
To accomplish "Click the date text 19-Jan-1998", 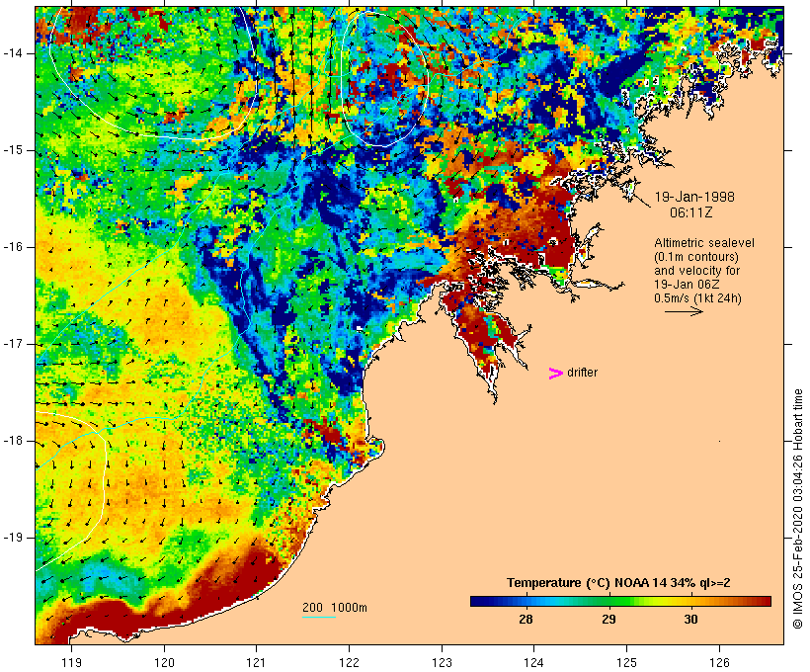I will point(694,197).
